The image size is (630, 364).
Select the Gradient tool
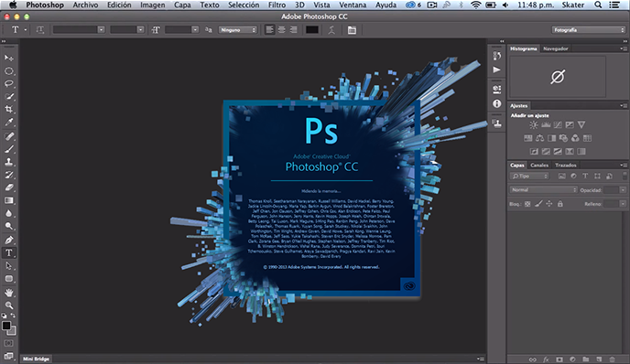9,200
